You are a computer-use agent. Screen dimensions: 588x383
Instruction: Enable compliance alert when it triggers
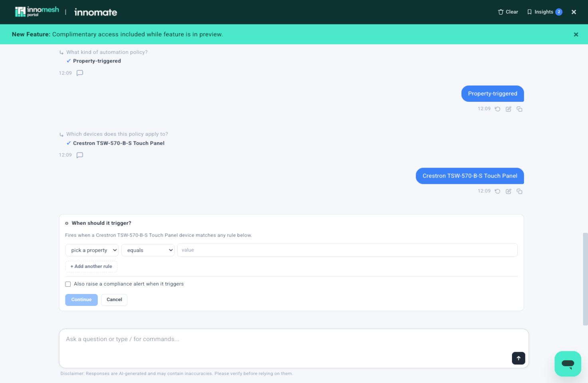pyautogui.click(x=68, y=284)
